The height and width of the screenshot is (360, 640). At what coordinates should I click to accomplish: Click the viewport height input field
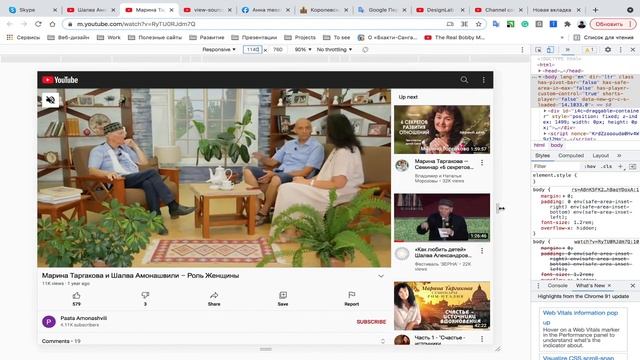pos(278,49)
